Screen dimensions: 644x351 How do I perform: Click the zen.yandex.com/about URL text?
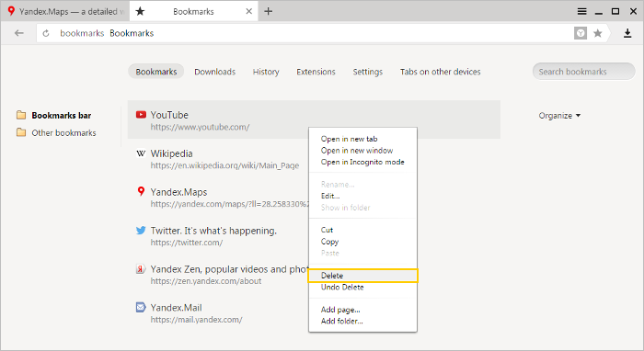click(206, 281)
